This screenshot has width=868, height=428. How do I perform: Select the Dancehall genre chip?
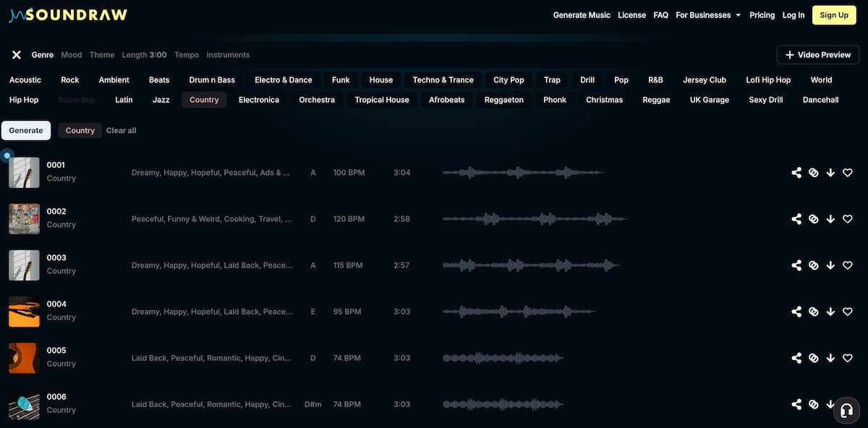(x=821, y=100)
